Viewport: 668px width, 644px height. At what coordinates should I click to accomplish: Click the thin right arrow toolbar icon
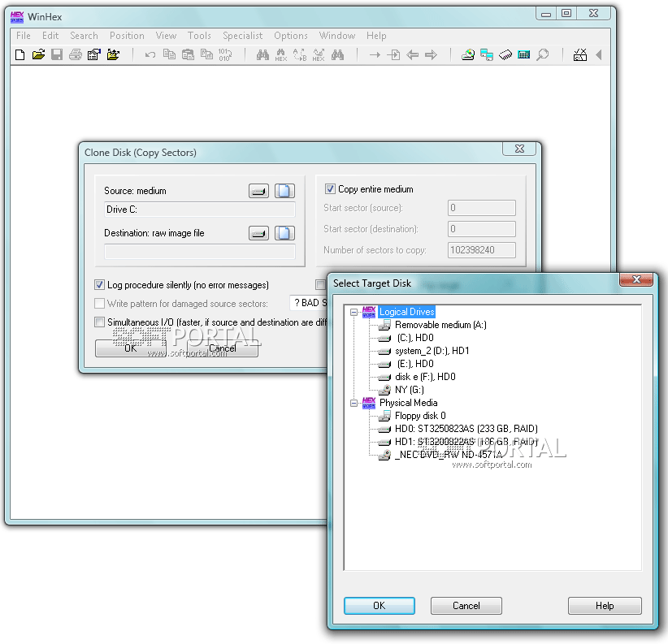375,55
